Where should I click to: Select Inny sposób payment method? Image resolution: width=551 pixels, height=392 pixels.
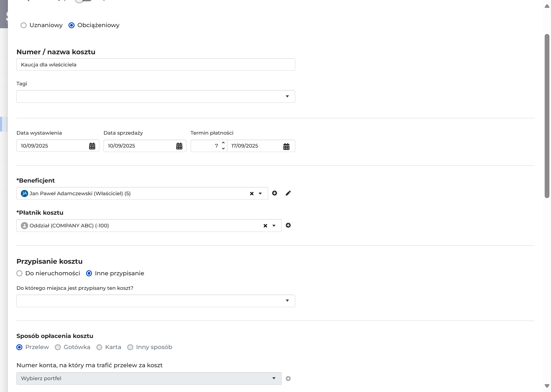[130, 347]
